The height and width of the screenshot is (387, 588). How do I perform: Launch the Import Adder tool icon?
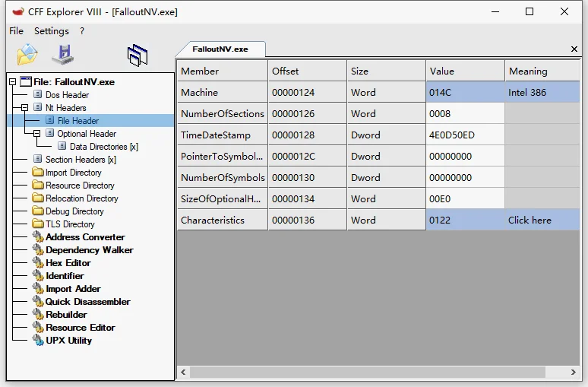[x=38, y=288]
